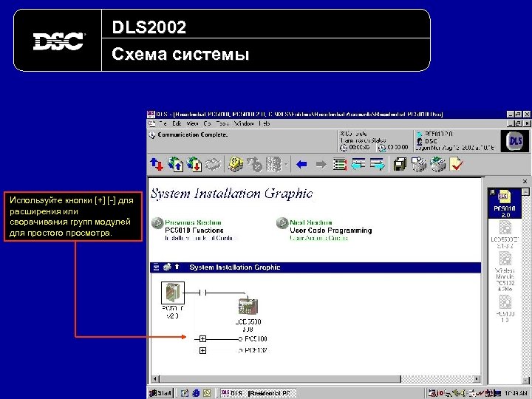This screenshot has width=532, height=399.
Task: Click the horizontal scrollbar thumb
Action: pos(279,378)
